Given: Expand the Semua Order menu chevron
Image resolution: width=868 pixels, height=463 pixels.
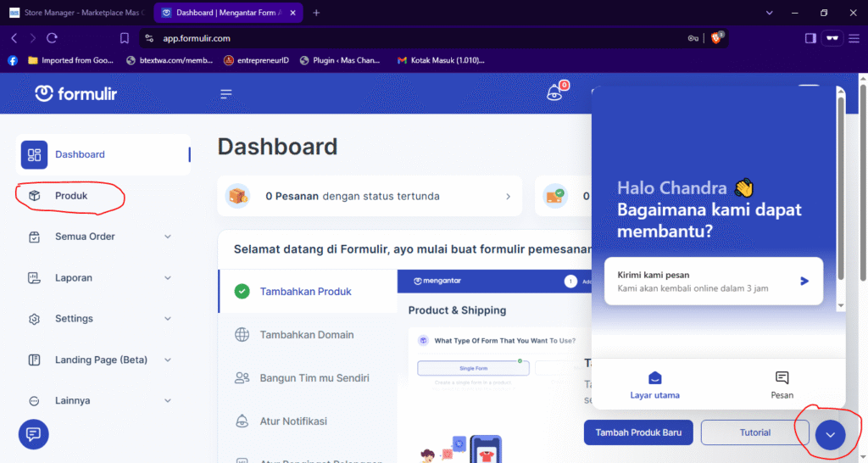Looking at the screenshot, I should 168,237.
